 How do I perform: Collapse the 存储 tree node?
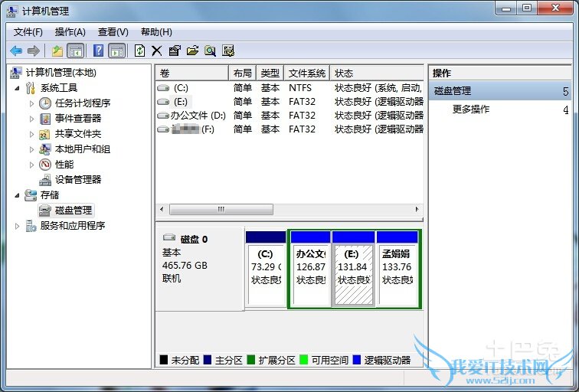coord(17,195)
